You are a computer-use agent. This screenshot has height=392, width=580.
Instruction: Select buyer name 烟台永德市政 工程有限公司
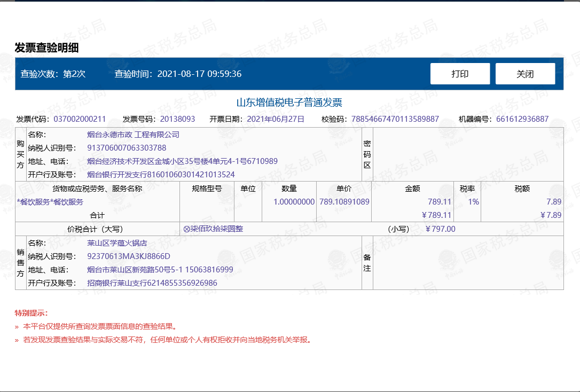[x=133, y=135]
